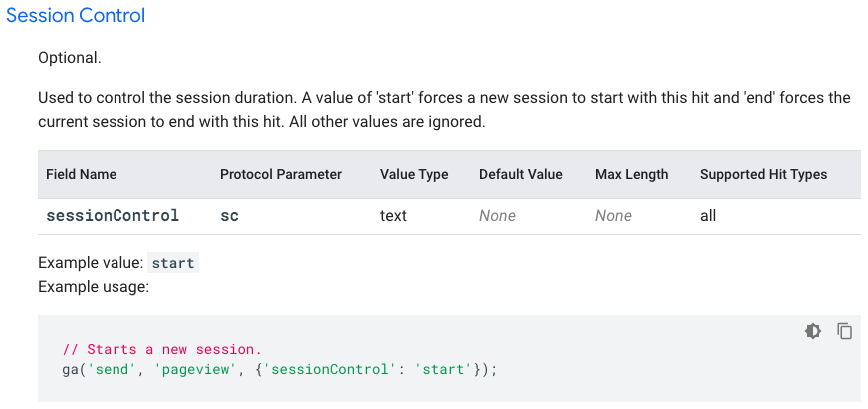The width and height of the screenshot is (868, 409).
Task: Click the 'Optional.' text
Action: click(69, 58)
